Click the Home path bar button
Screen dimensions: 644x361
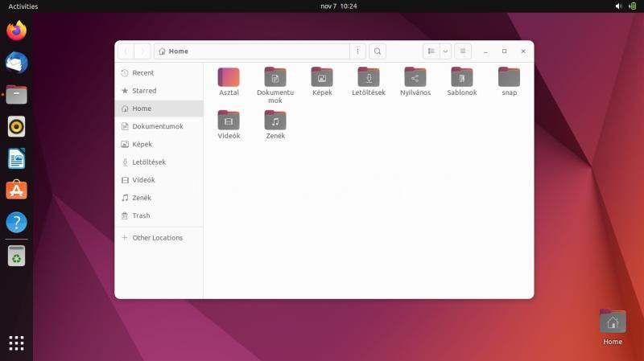point(174,51)
